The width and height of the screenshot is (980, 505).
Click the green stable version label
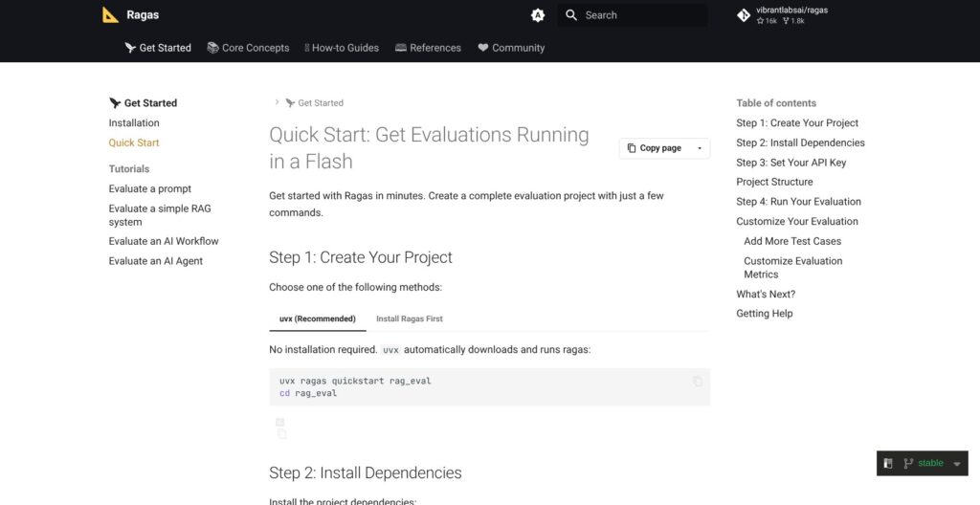[930, 463]
